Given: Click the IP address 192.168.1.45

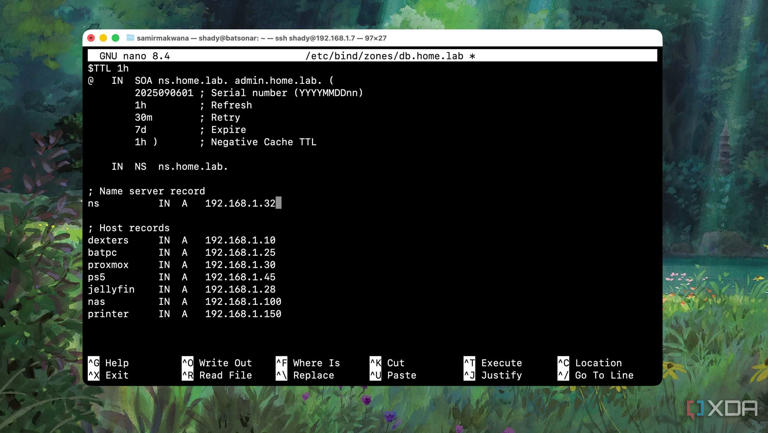Looking at the screenshot, I should 240,277.
